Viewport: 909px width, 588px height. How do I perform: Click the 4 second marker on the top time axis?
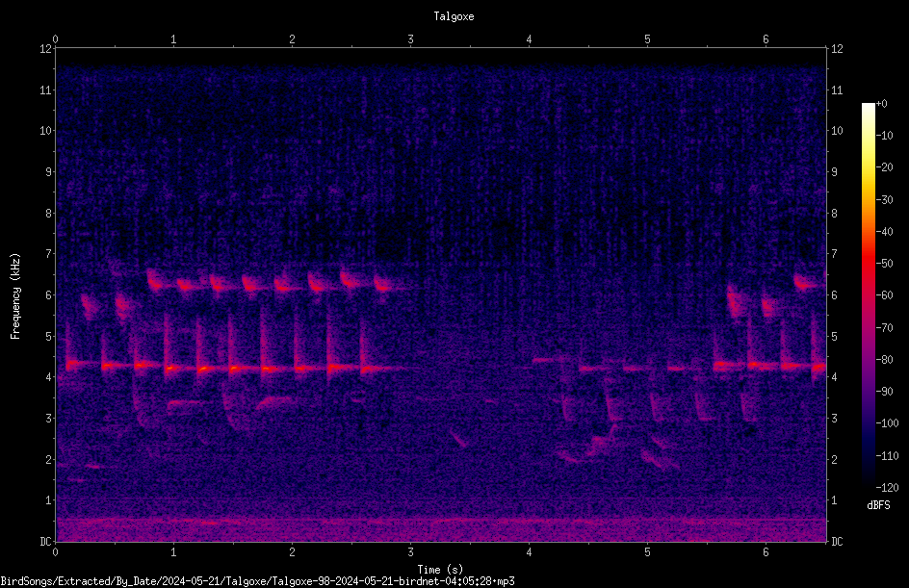tap(529, 39)
